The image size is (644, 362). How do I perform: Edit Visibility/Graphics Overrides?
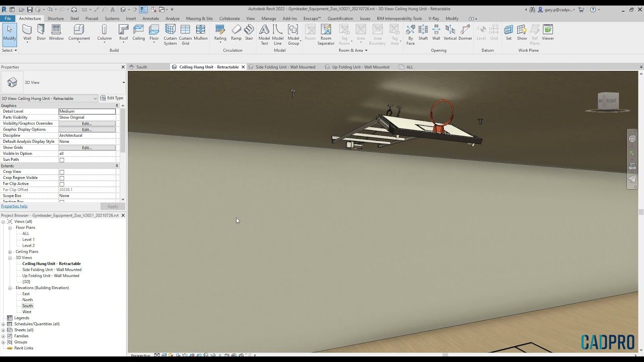[x=87, y=124]
